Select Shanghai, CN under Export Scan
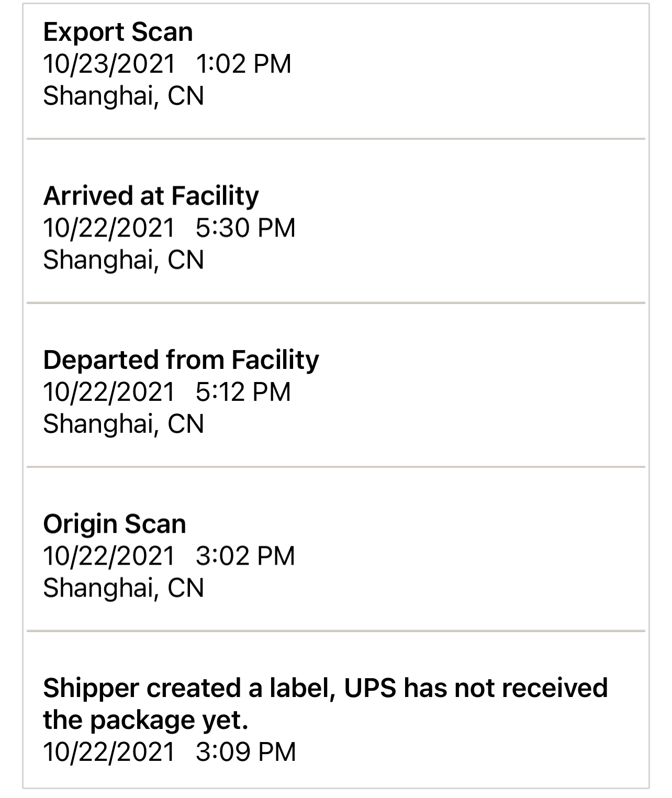 click(124, 96)
